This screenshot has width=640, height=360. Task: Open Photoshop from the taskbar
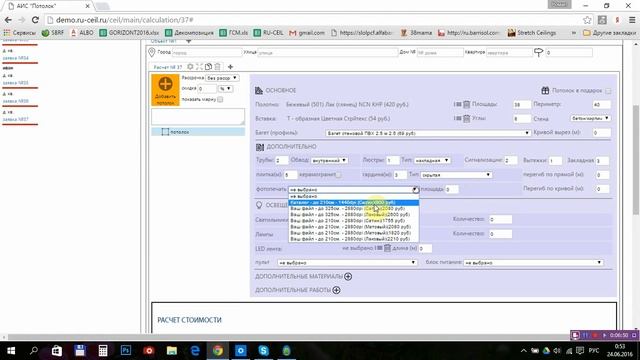pos(126,351)
